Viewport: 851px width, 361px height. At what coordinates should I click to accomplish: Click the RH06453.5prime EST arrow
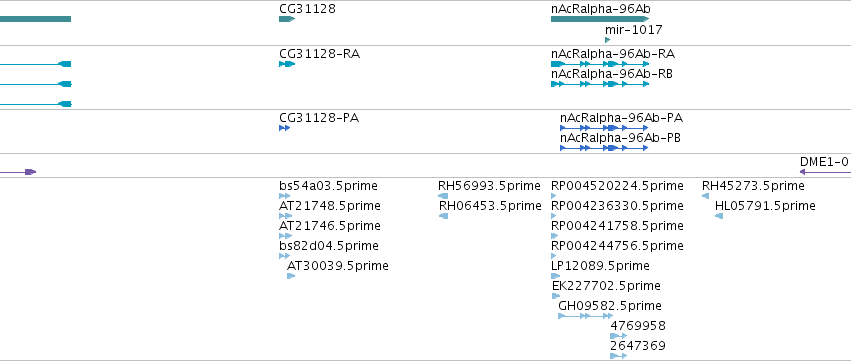coord(443,216)
